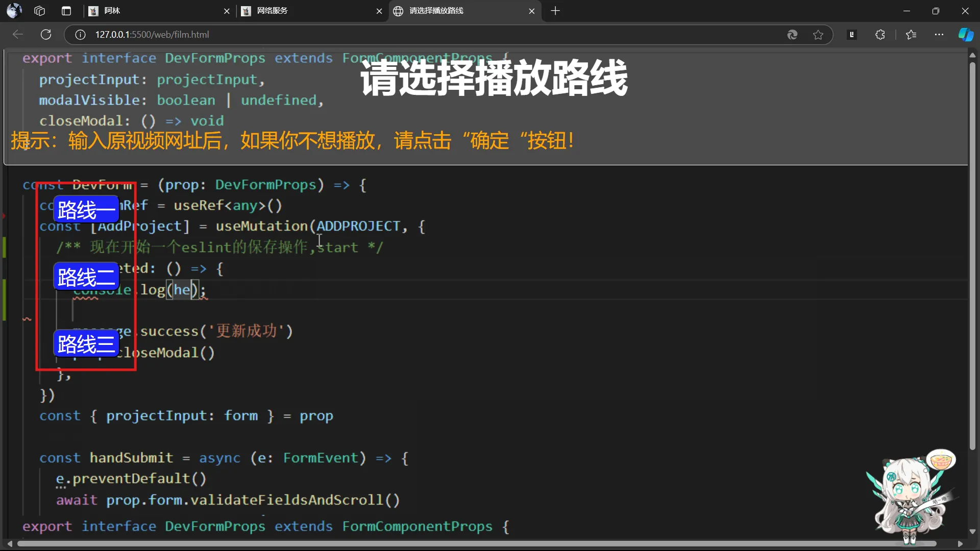Click the vertical scrollbar down arrow
The height and width of the screenshot is (551, 980).
[x=972, y=532]
